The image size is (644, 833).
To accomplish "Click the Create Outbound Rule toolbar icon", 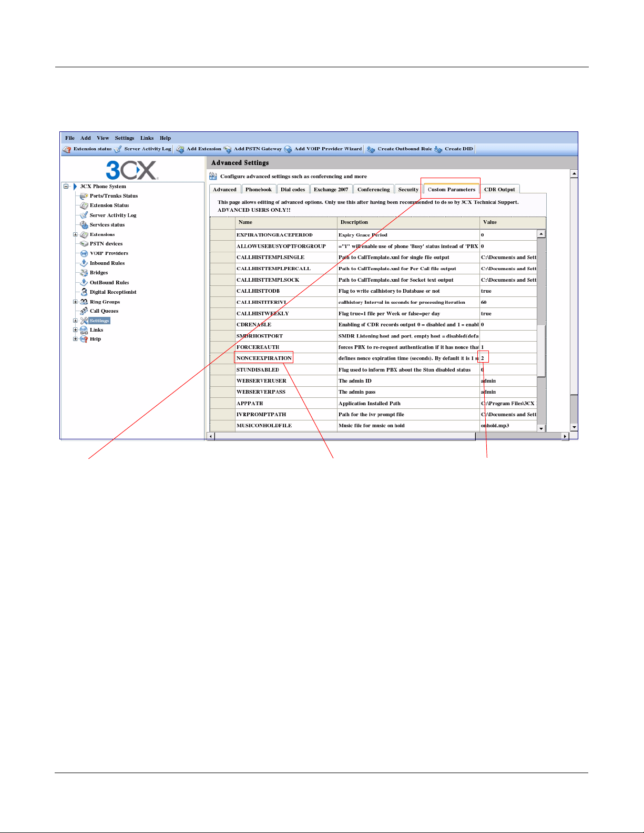I will coord(371,149).
